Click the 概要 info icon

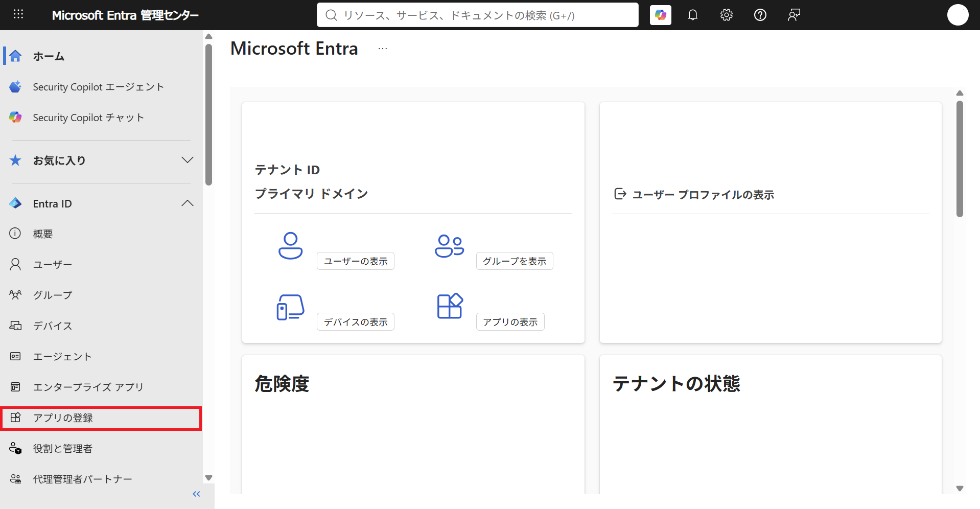coord(15,234)
